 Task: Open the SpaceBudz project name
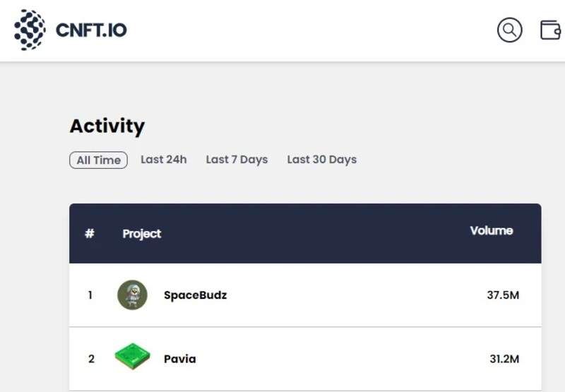pos(195,295)
